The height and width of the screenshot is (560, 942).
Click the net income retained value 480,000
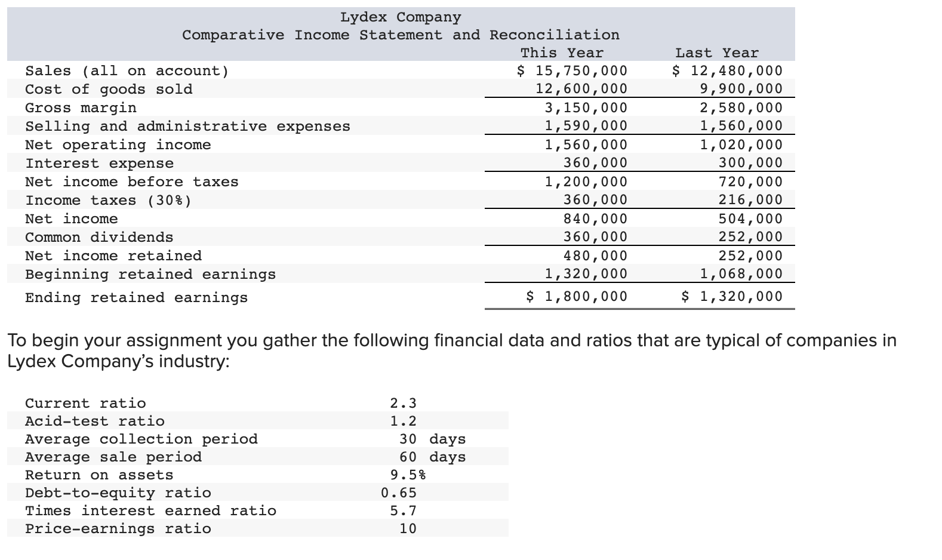pos(596,256)
